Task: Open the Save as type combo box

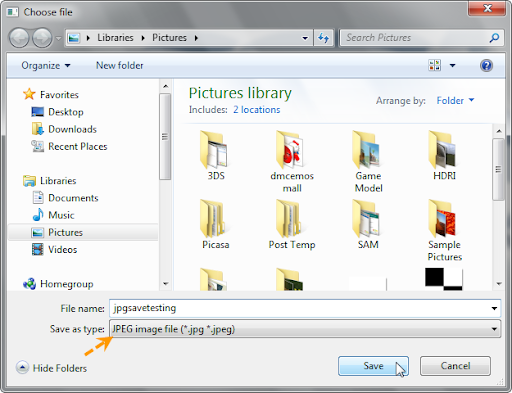Action: [x=305, y=329]
